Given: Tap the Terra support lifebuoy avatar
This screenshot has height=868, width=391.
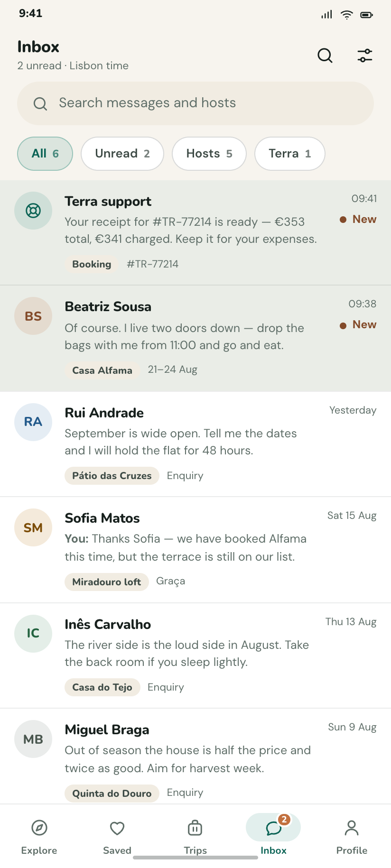Looking at the screenshot, I should tap(33, 211).
